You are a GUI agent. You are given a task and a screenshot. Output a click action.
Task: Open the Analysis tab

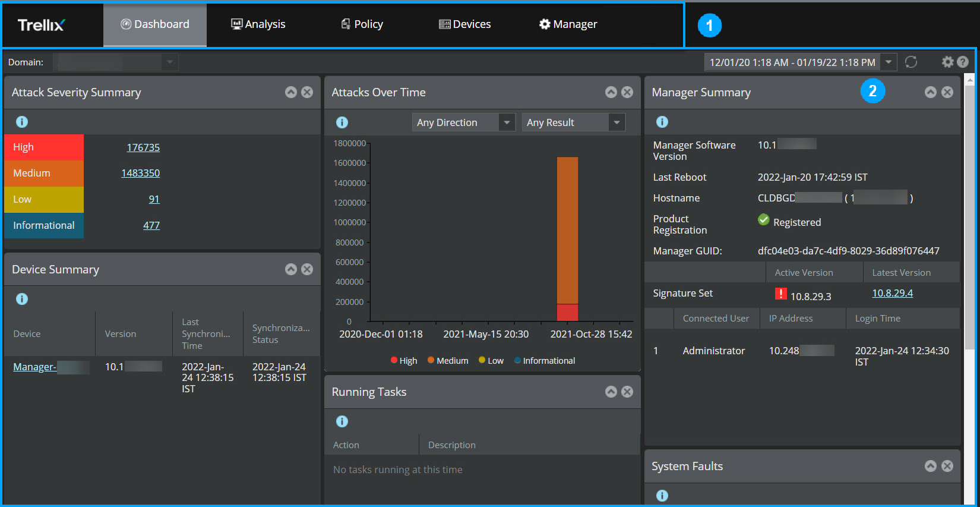pos(258,24)
